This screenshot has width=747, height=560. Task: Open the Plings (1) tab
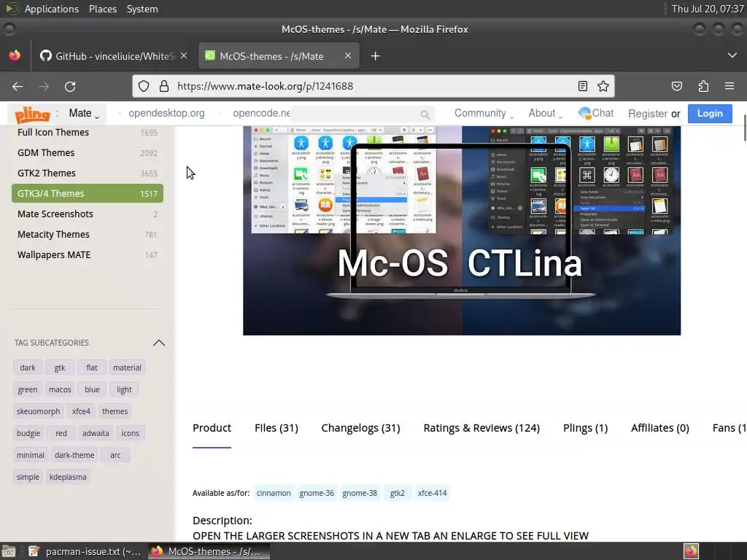coord(586,428)
